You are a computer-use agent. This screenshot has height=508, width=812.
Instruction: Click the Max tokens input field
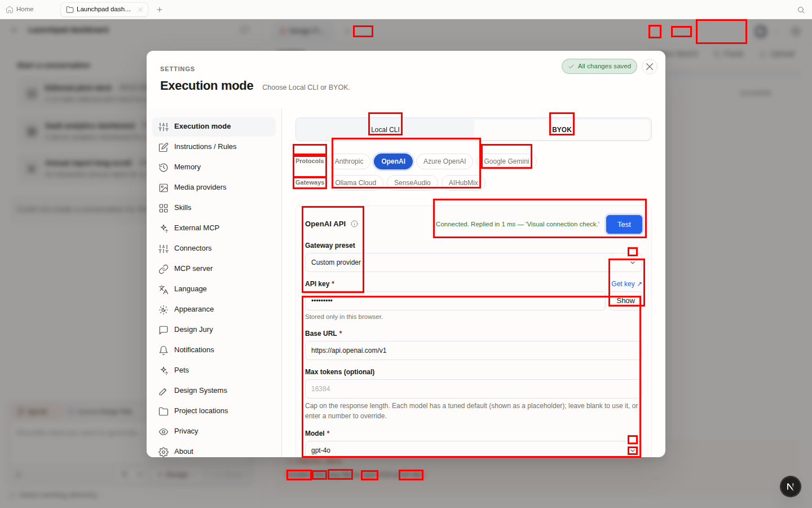[474, 389]
